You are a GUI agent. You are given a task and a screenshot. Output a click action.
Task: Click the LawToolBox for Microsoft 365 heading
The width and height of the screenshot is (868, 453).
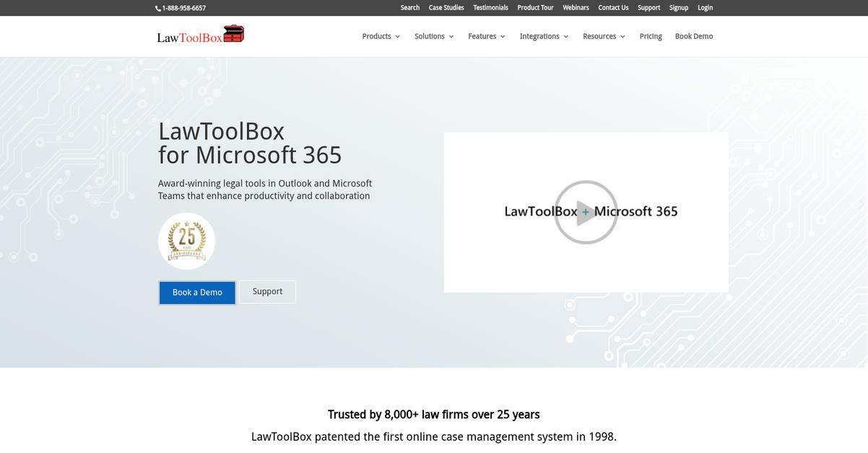(250, 143)
